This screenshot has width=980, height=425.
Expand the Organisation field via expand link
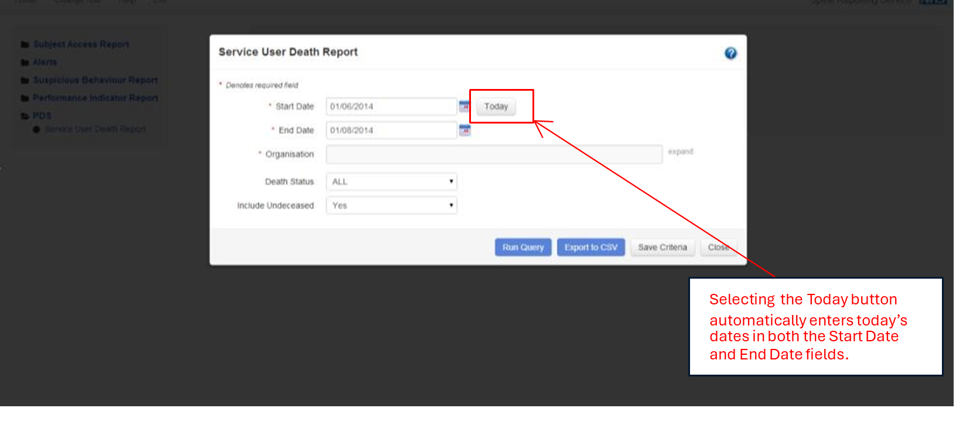pos(681,152)
